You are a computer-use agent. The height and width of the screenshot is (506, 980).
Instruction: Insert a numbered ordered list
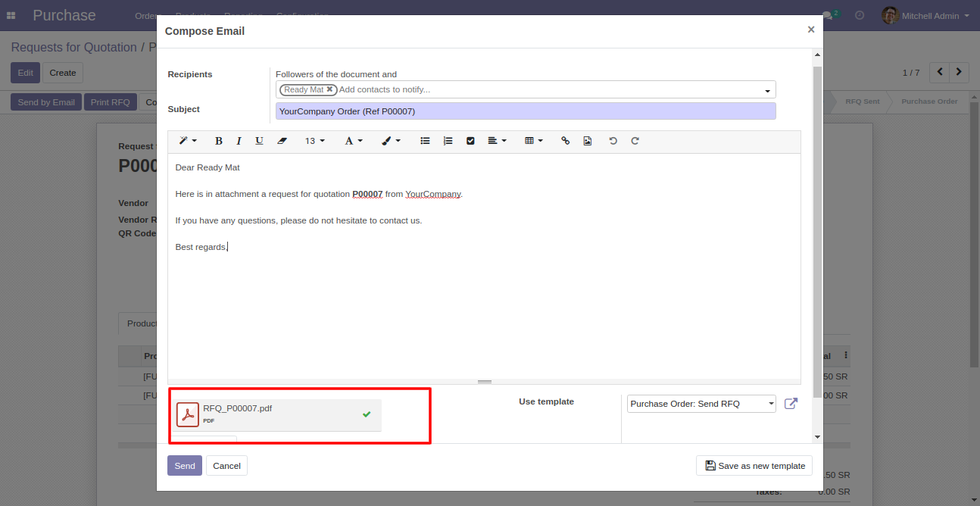pyautogui.click(x=448, y=141)
